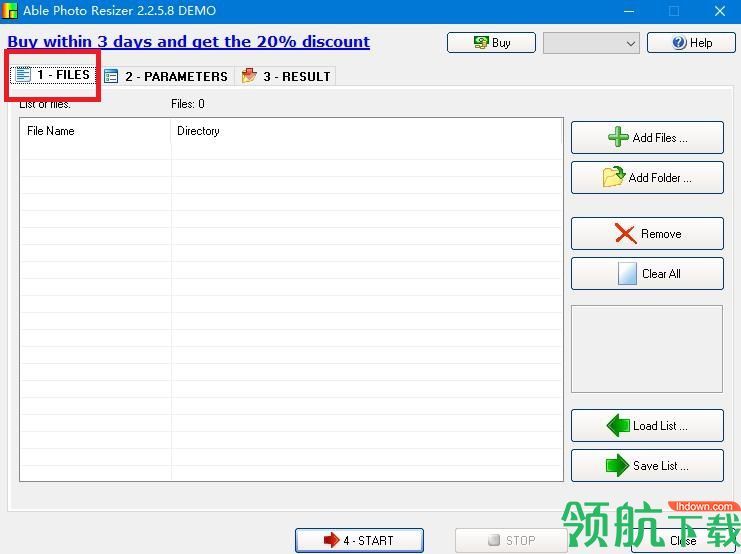Click Load List button

647,425
